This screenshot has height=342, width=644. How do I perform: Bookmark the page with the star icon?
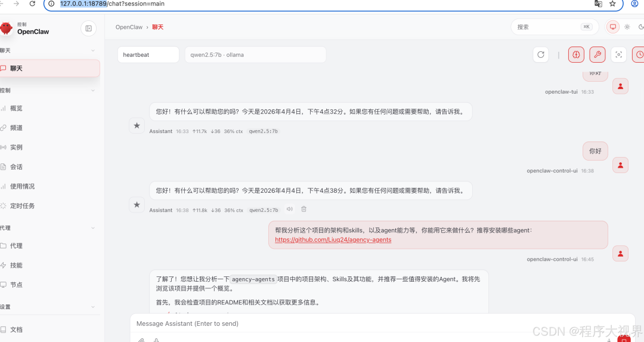[x=612, y=4]
